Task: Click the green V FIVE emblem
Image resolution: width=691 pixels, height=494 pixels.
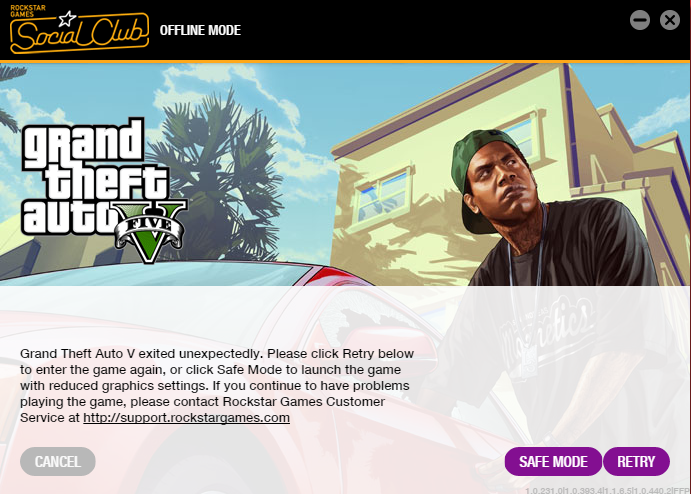Action: [x=151, y=231]
